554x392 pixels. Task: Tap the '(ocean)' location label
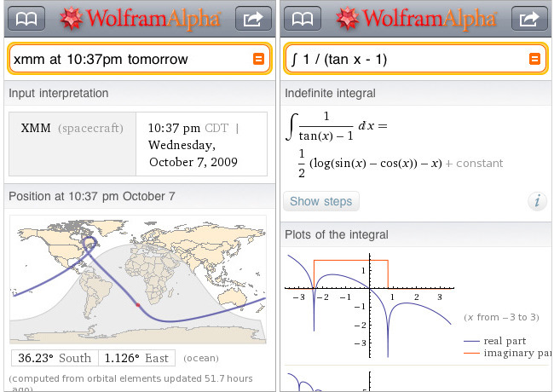click(x=201, y=358)
